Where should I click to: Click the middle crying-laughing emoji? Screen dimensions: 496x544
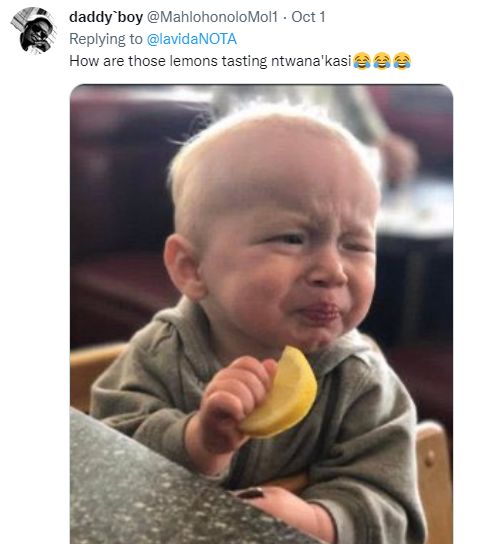click(x=382, y=61)
